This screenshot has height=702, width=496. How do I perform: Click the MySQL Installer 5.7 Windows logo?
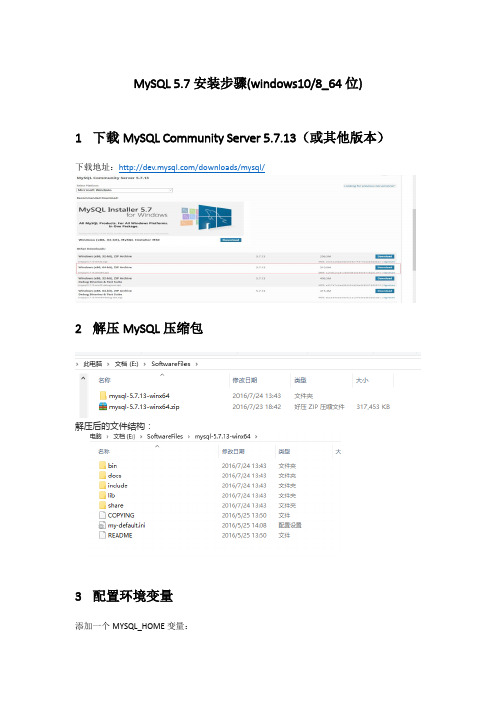click(206, 217)
